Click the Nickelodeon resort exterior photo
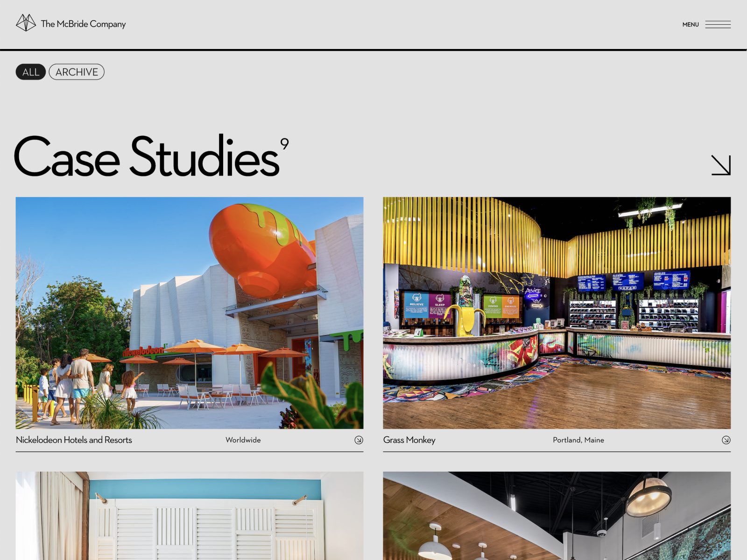Viewport: 747px width, 560px height. pyautogui.click(x=189, y=313)
